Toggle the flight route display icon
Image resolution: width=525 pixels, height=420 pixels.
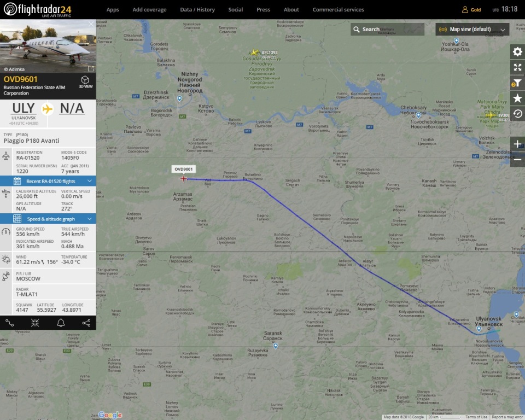coord(10,323)
